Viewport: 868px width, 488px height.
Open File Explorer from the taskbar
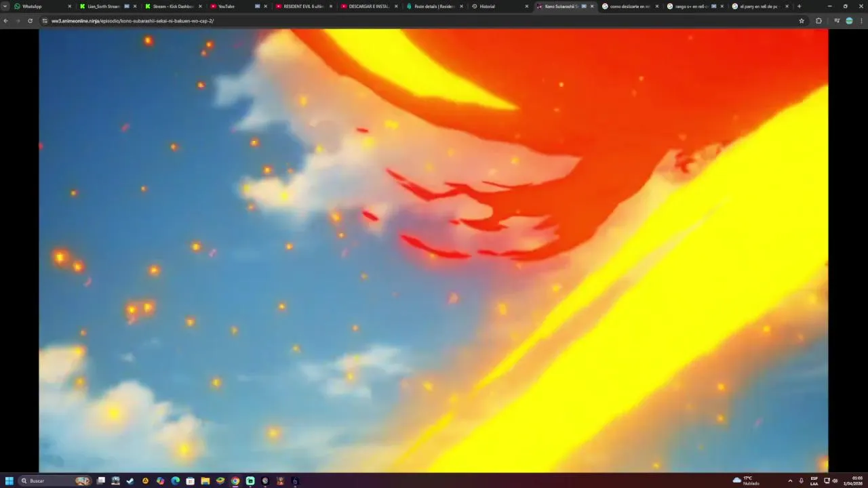(205, 481)
